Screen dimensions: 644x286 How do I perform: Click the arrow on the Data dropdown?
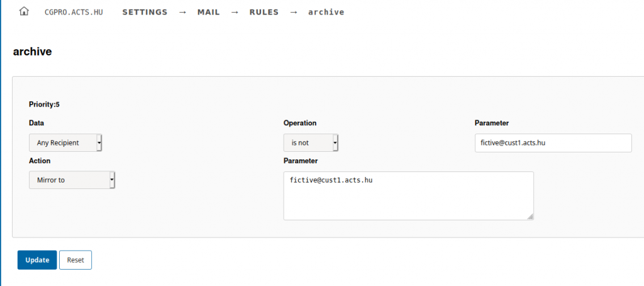pyautogui.click(x=99, y=143)
